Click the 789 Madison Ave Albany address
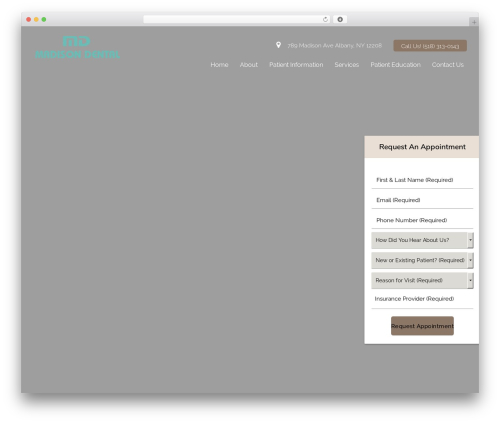This screenshot has width=500, height=423. pos(335,45)
